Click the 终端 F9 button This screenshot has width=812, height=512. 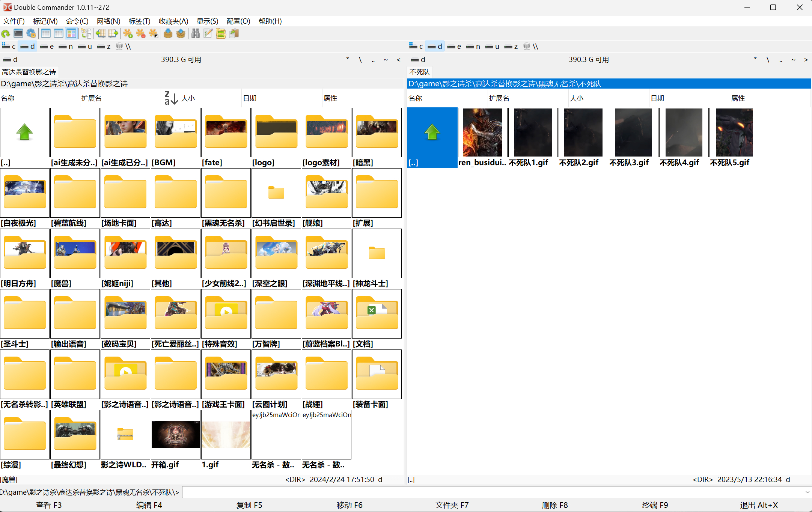(655, 505)
